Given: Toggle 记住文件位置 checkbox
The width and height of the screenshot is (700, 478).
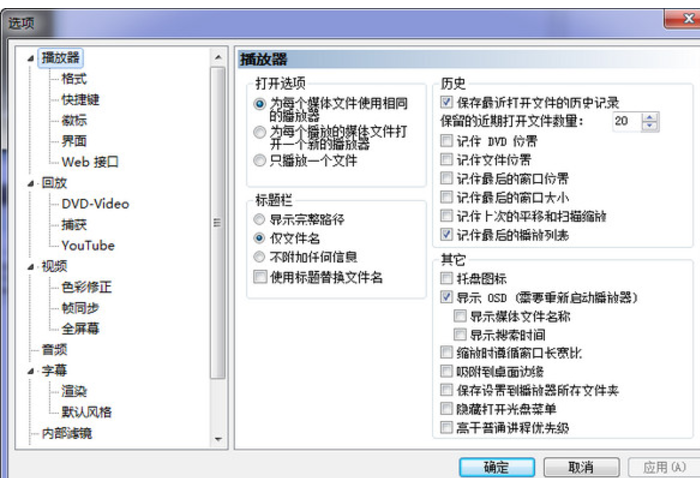Looking at the screenshot, I should click(x=447, y=159).
